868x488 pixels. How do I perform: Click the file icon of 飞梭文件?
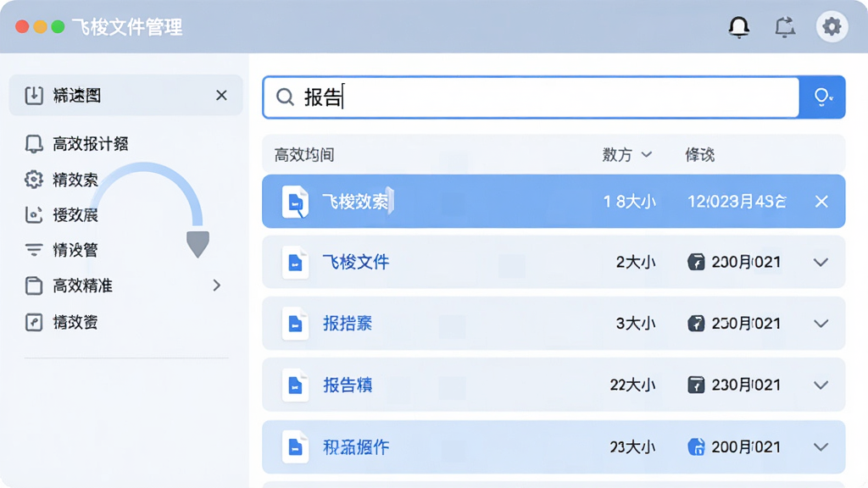(295, 263)
